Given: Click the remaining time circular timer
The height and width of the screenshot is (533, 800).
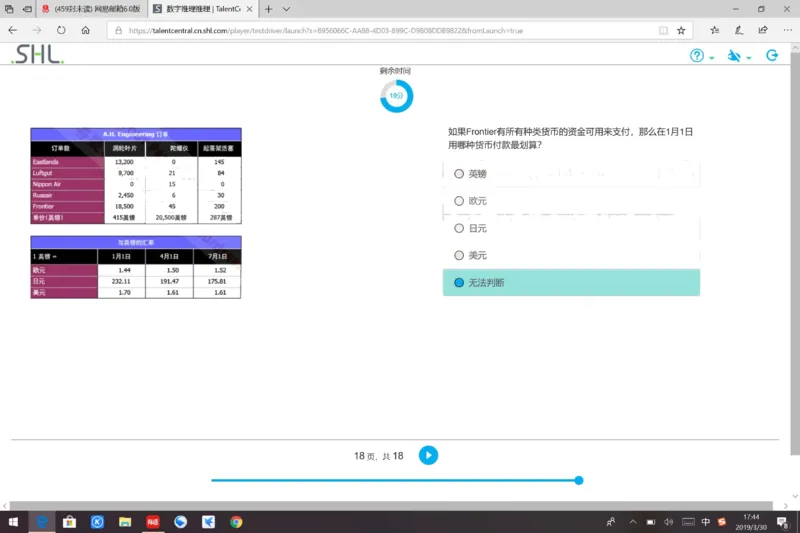Looking at the screenshot, I should pyautogui.click(x=396, y=96).
